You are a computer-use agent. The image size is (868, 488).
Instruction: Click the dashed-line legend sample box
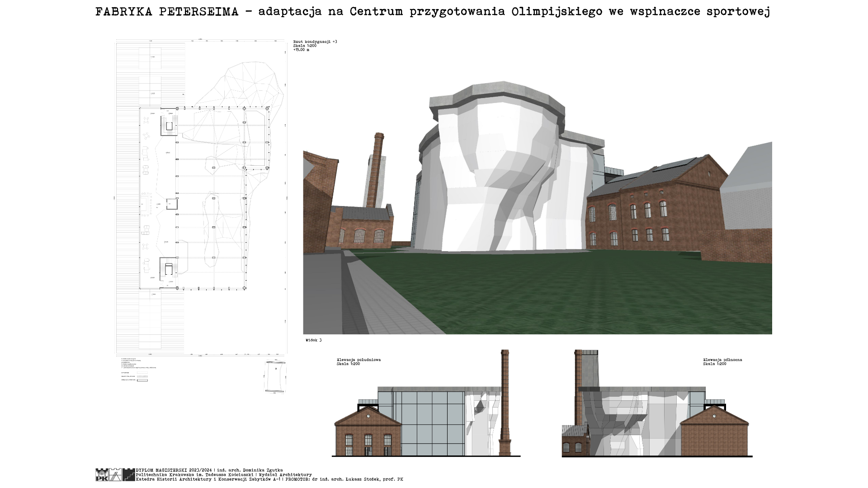click(x=142, y=373)
